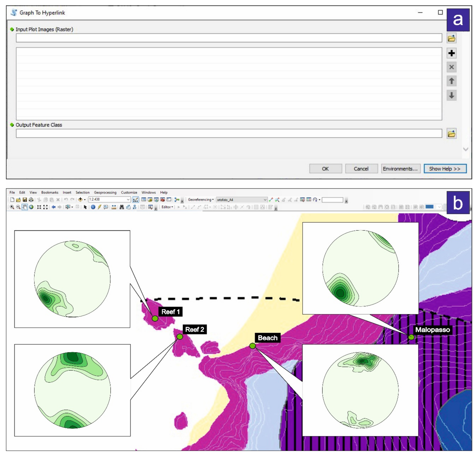Image resolution: width=476 pixels, height=455 pixels.
Task: Open the Geoprocessing menu
Action: [x=105, y=192]
